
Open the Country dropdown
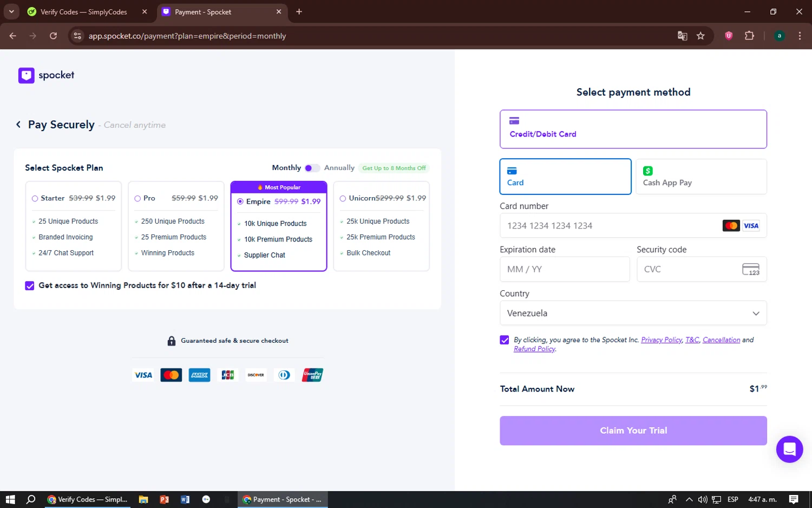pyautogui.click(x=633, y=313)
